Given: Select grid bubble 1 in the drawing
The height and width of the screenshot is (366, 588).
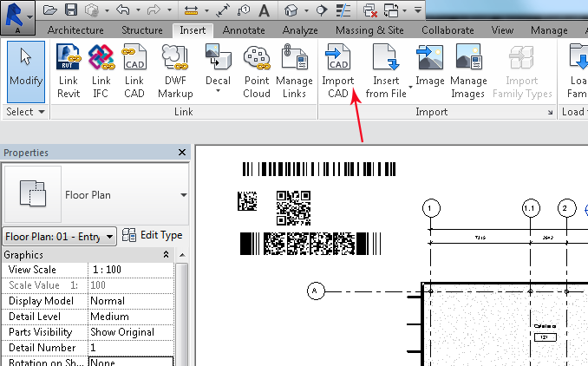Looking at the screenshot, I should (431, 208).
